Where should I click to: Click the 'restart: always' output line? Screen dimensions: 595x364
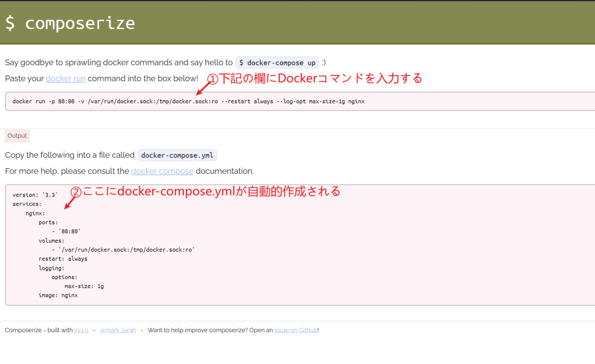[63, 259]
